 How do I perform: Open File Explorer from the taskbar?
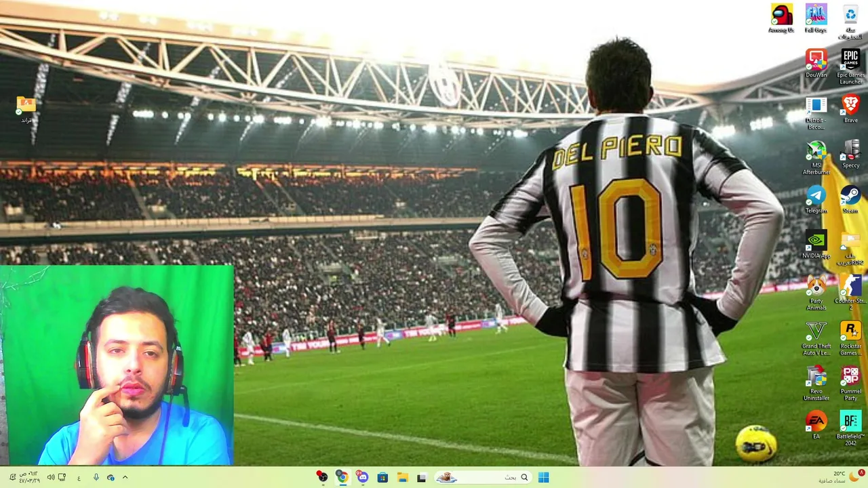[402, 477]
